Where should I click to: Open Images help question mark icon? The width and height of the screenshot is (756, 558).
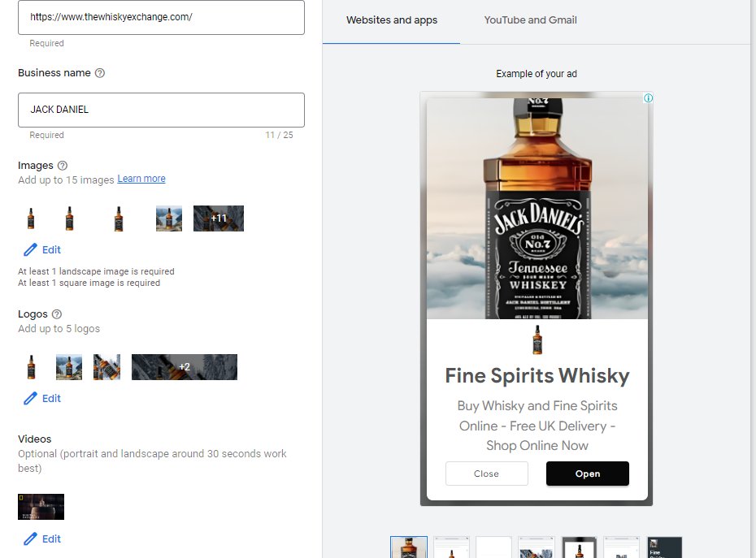63,165
